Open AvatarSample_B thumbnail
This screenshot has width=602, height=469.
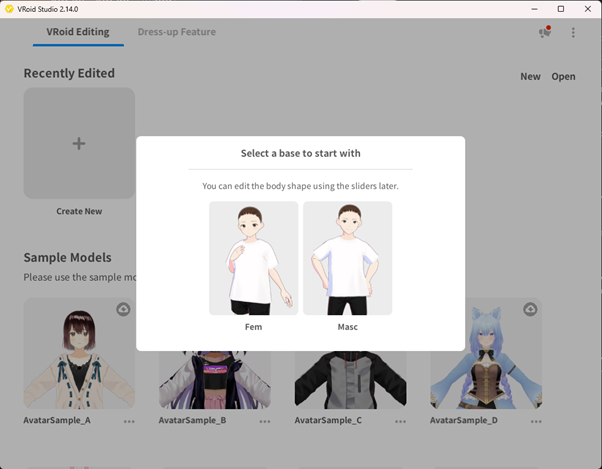click(215, 380)
